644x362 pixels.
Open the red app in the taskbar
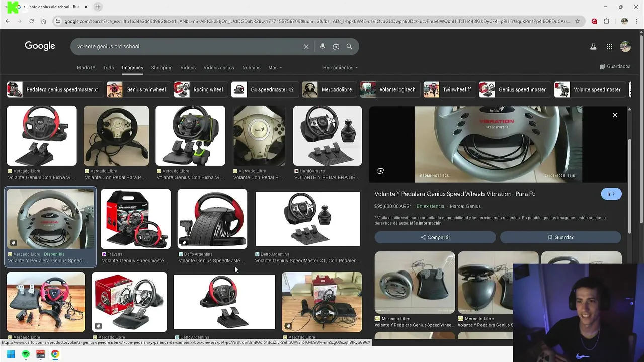[x=40, y=354]
